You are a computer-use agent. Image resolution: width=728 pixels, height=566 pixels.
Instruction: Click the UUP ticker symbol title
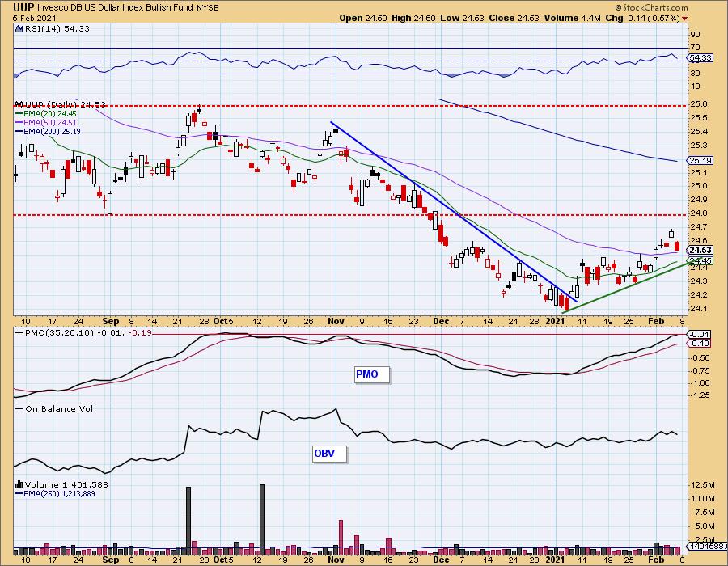[23, 7]
